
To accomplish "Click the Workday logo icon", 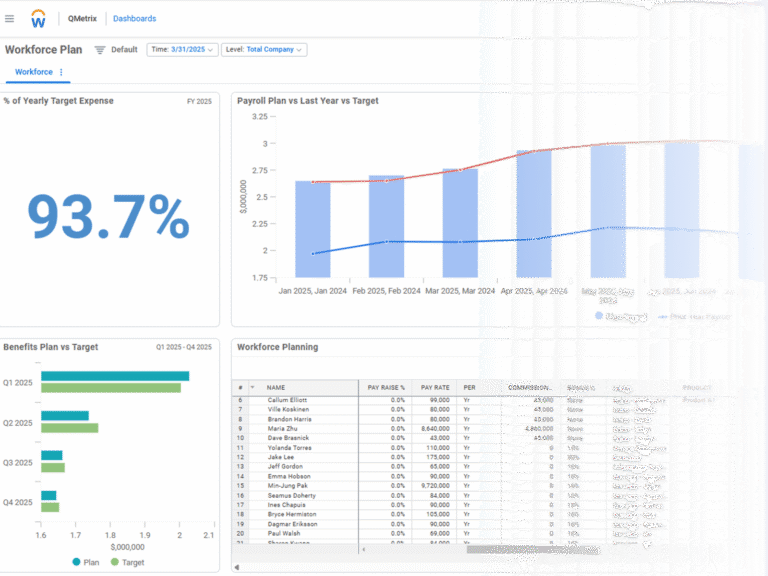I will 39,18.
